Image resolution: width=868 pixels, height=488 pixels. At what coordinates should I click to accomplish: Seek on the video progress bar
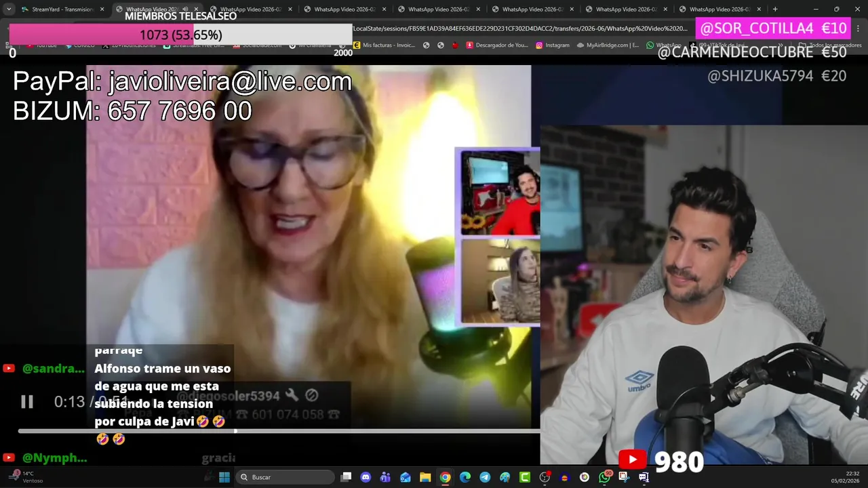tap(279, 431)
